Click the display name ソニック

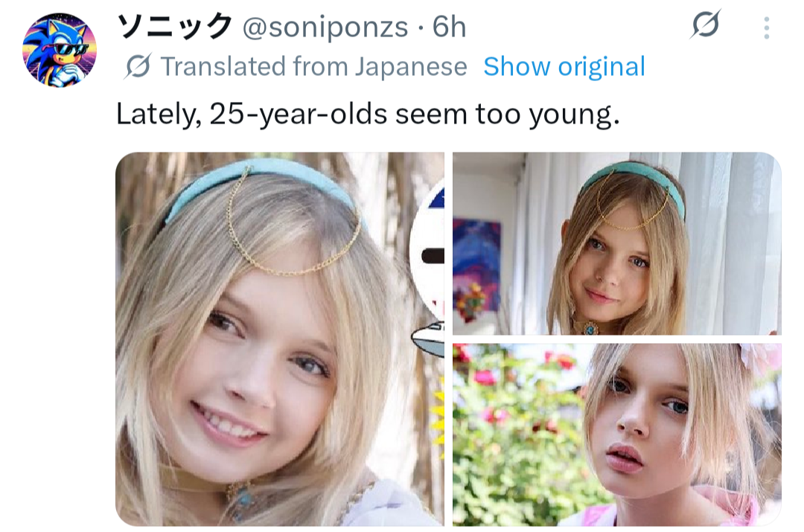click(x=175, y=28)
